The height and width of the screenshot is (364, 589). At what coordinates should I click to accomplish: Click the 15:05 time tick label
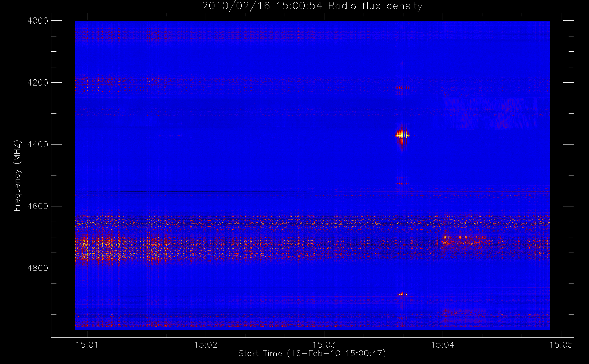tap(561, 345)
